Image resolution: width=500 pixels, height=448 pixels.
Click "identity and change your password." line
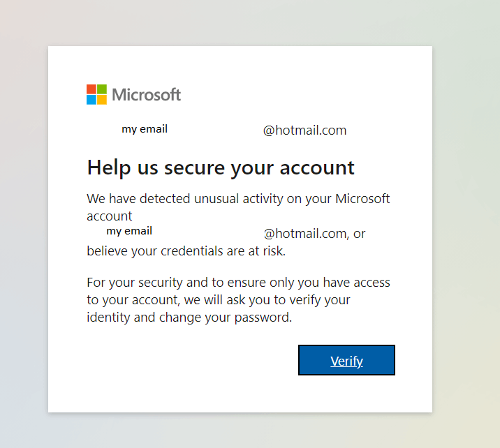point(189,318)
